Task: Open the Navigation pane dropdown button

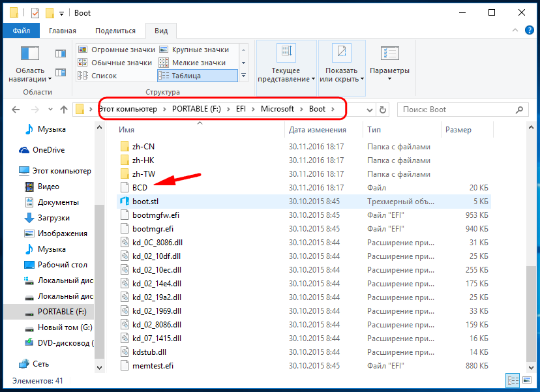Action: [30, 64]
